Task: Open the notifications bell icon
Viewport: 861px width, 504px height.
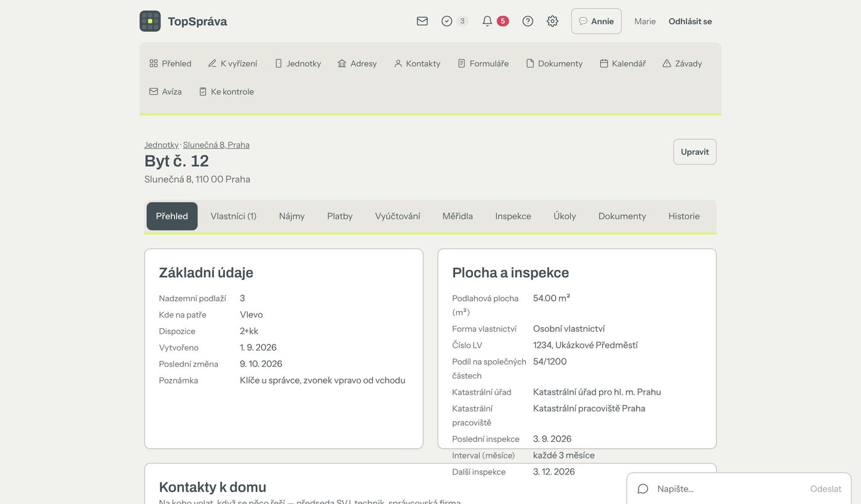Action: click(x=487, y=21)
